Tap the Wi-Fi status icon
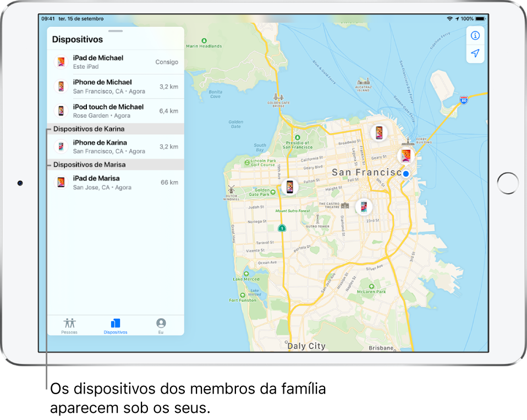The image size is (527, 420). click(449, 19)
